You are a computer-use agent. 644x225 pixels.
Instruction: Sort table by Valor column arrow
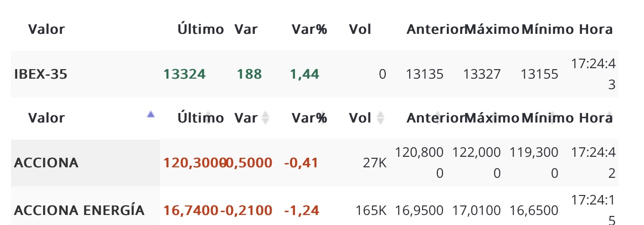click(x=151, y=114)
